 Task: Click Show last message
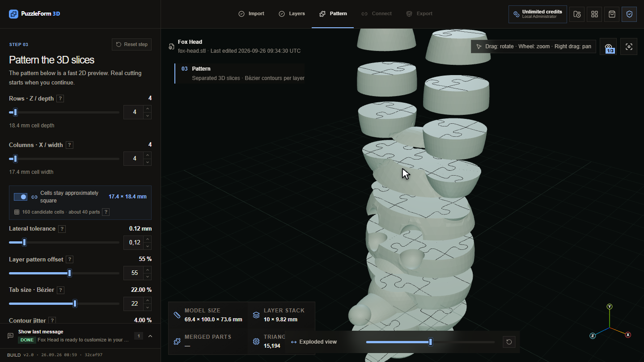point(41,332)
